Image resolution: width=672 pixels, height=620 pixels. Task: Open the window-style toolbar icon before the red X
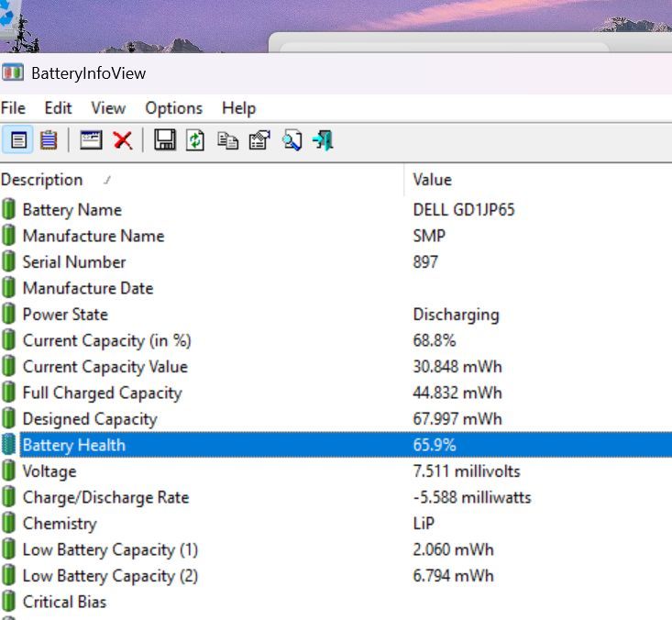click(91, 140)
